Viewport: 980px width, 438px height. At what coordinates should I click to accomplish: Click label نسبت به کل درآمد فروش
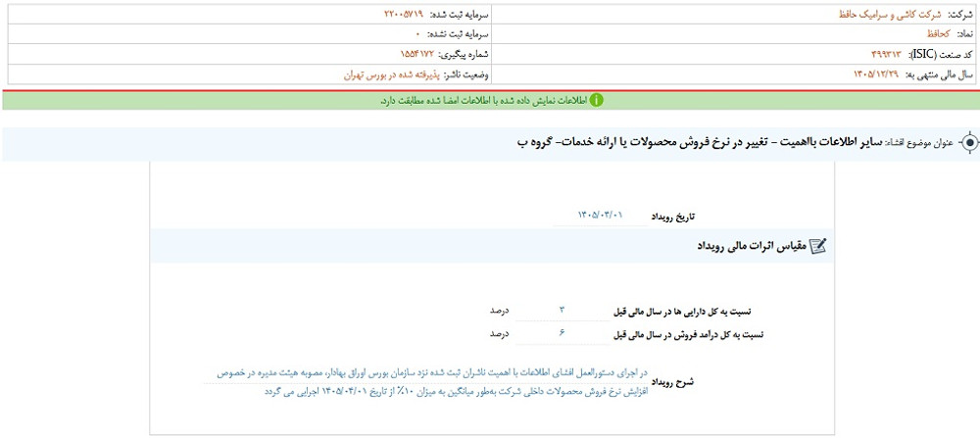tap(688, 335)
